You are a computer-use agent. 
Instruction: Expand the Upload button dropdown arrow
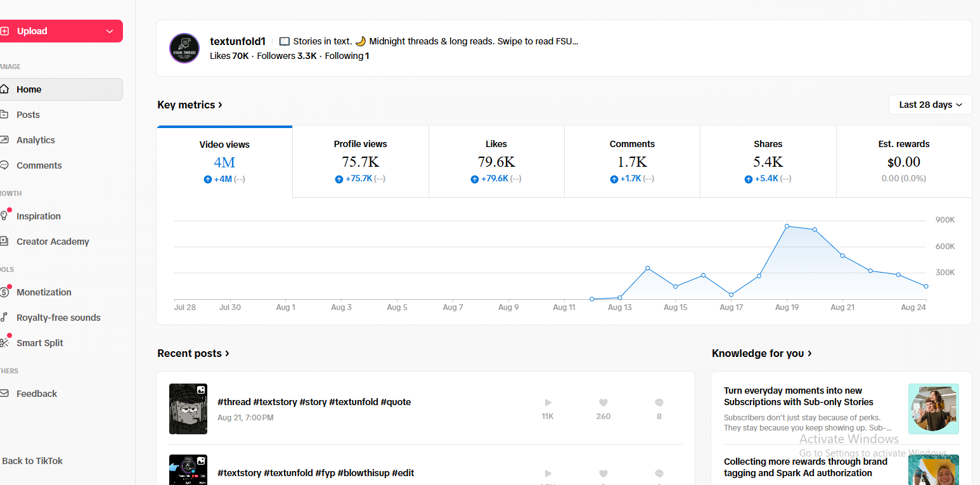(110, 31)
